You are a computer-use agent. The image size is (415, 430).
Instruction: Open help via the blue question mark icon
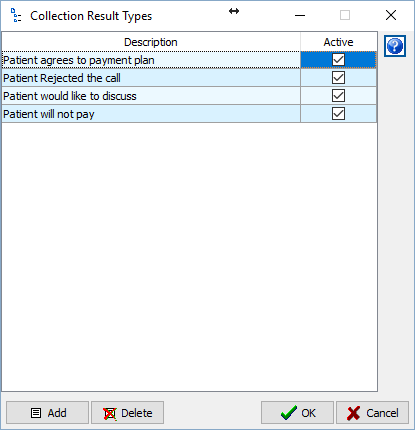click(395, 46)
